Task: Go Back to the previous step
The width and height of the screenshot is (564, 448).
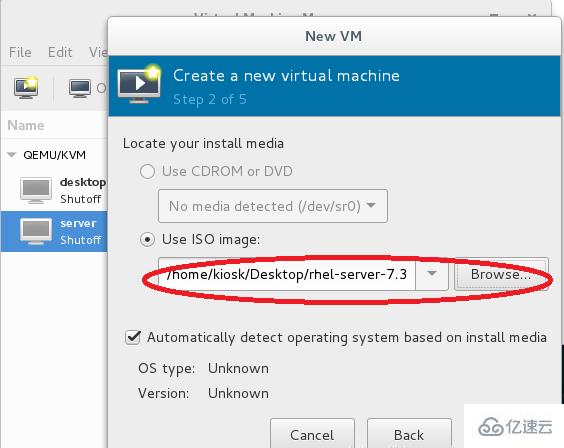Action: click(x=409, y=433)
